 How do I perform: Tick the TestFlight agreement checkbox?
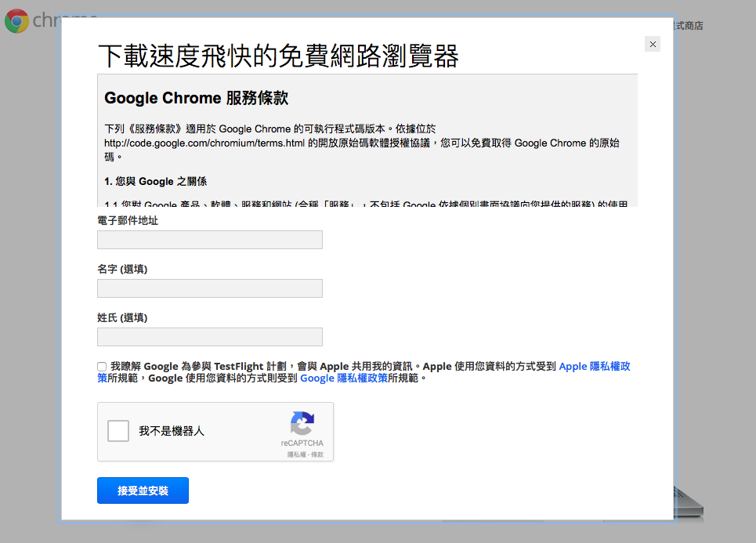pyautogui.click(x=102, y=367)
